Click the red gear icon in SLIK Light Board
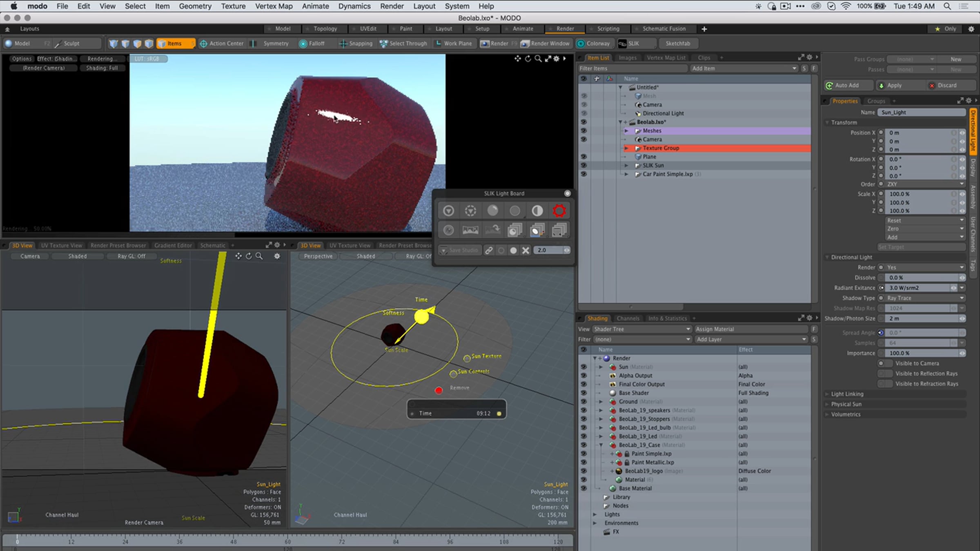This screenshot has width=980, height=551. pyautogui.click(x=559, y=211)
